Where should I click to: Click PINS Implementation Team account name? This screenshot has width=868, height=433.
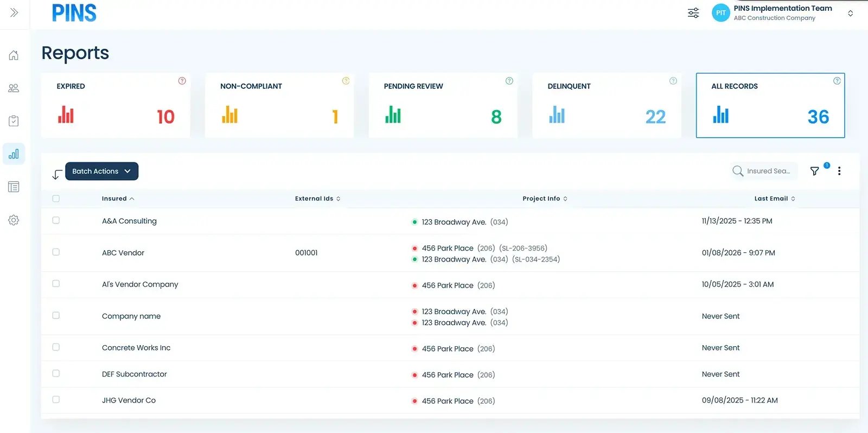[783, 8]
